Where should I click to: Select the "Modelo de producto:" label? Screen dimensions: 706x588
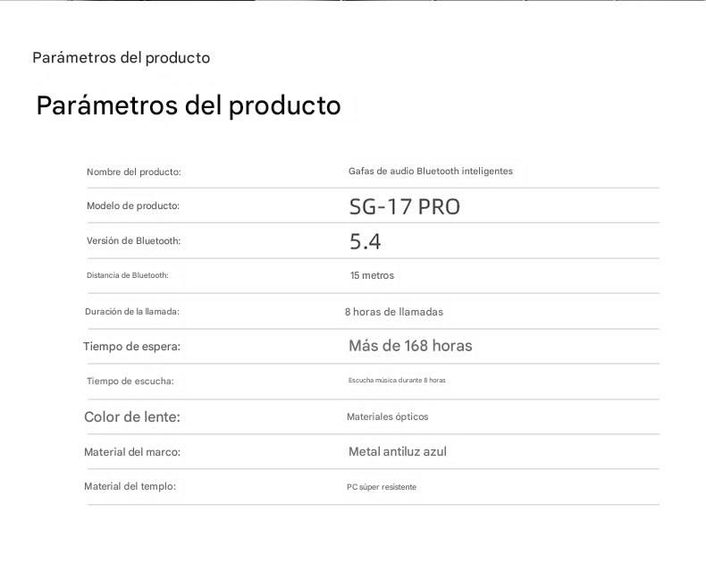pyautogui.click(x=132, y=206)
